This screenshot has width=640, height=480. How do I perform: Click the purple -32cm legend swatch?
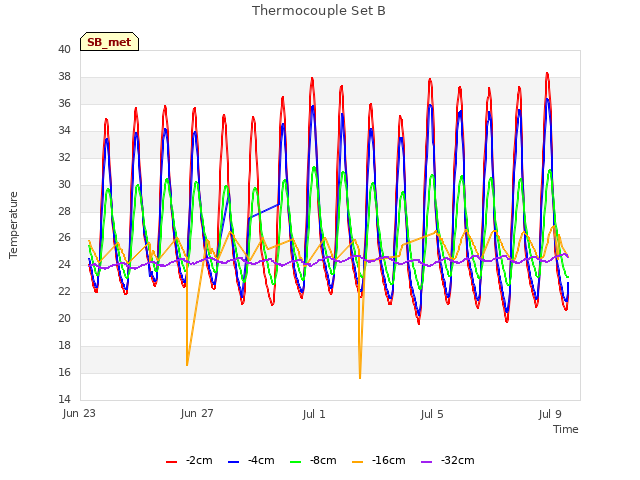click(x=426, y=462)
